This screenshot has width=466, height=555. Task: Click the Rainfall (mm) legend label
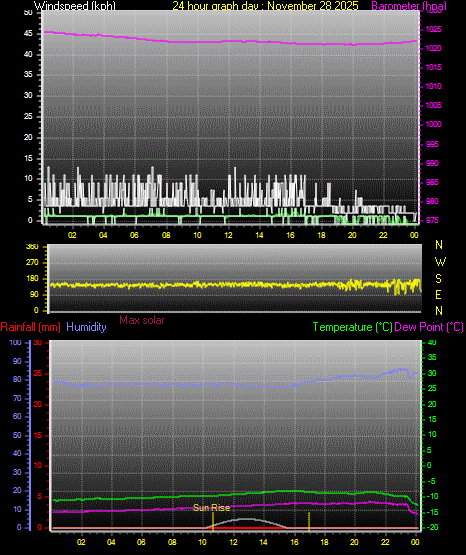pos(30,327)
